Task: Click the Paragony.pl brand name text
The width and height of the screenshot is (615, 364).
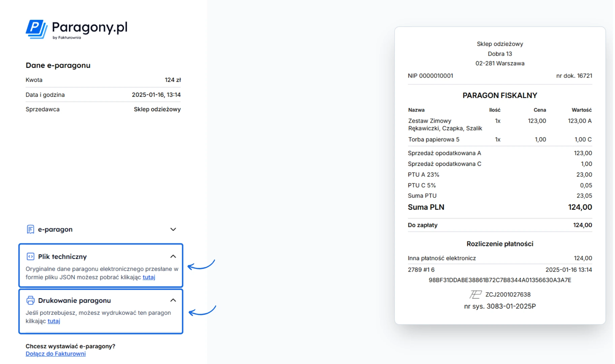Action: tap(90, 28)
